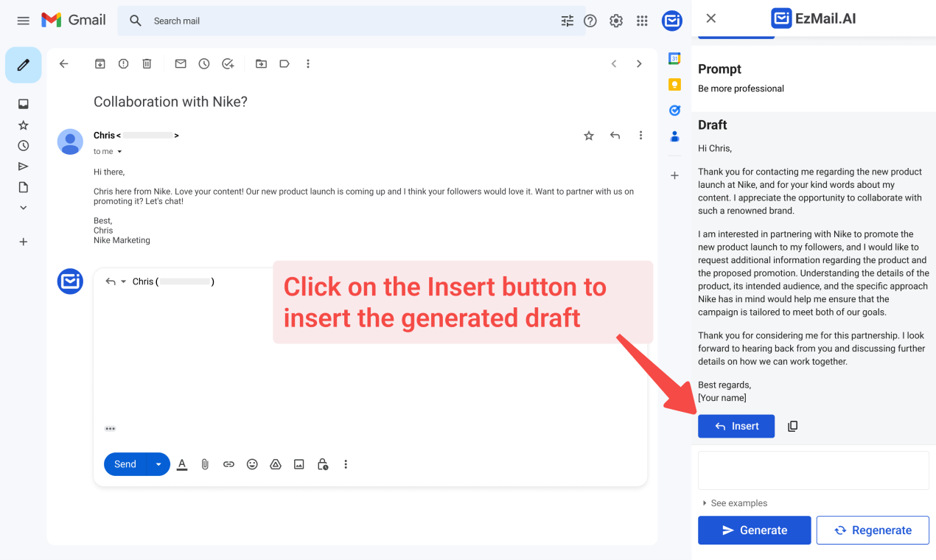
Task: Snooze this conversation clock icon
Action: [x=204, y=64]
